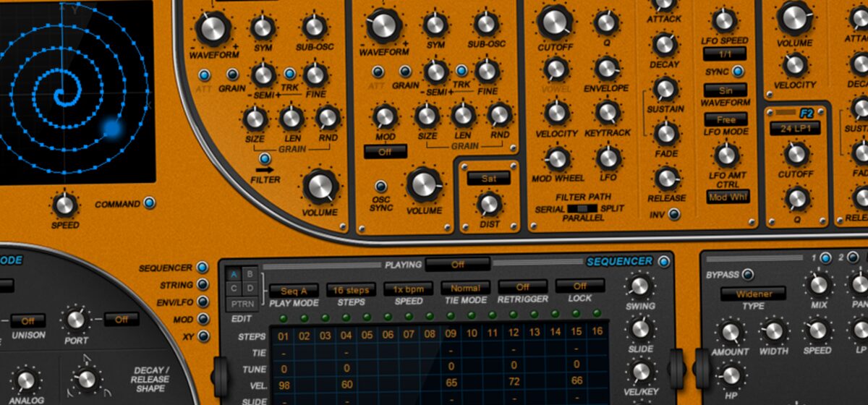Toggle the INV LED under RELEASE

point(674,214)
